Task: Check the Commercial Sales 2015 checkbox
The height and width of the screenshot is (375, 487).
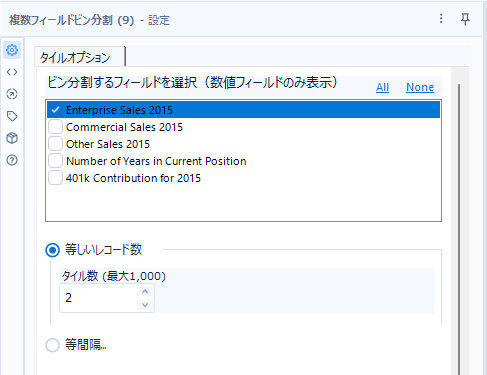Action: click(x=55, y=127)
